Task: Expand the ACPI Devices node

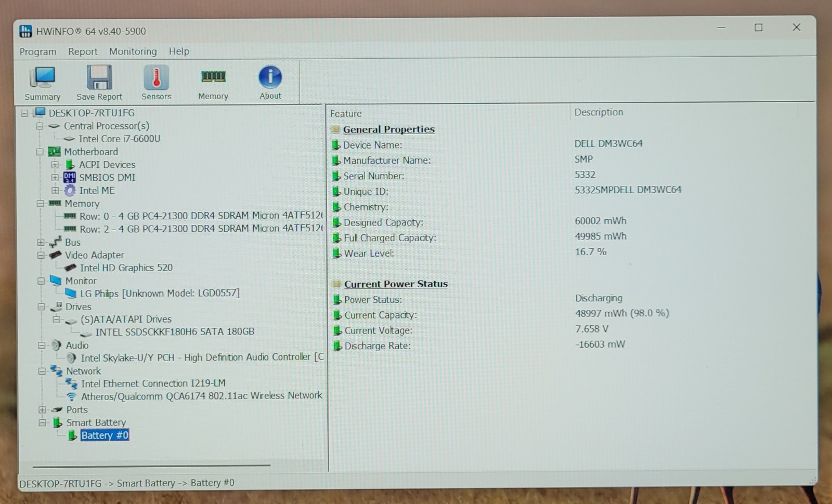Action: [55, 165]
